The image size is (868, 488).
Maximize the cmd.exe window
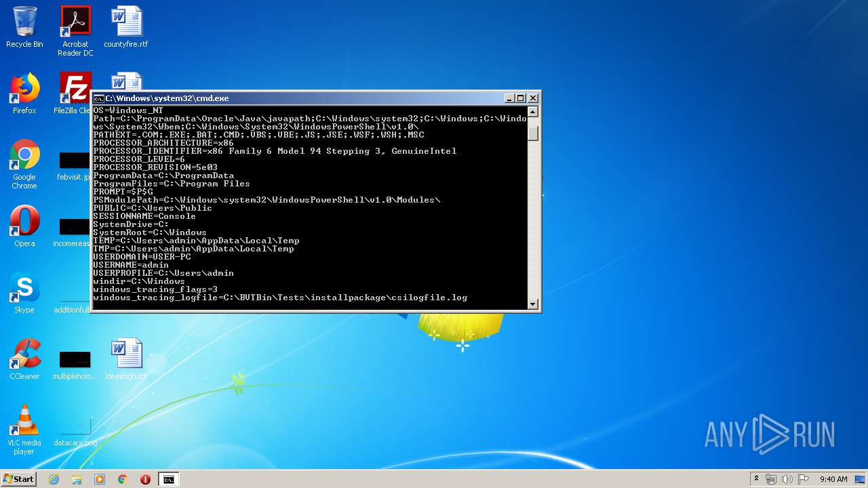coord(521,98)
